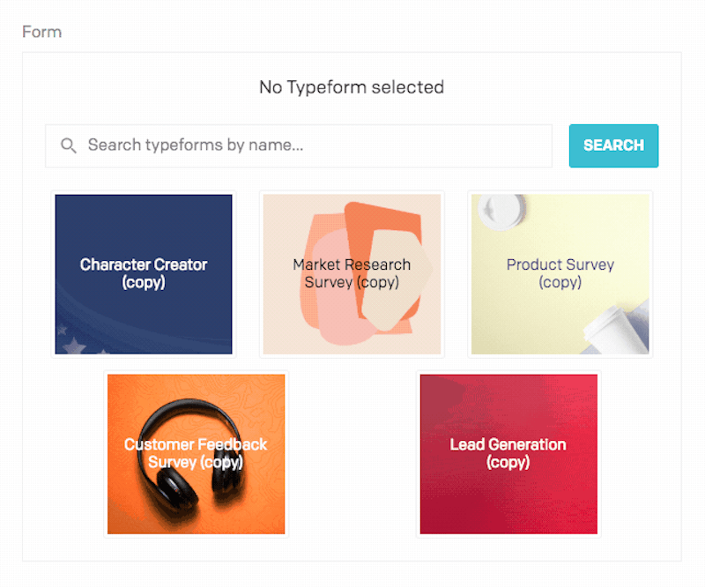Click the coffee cup lid on Product Survey card
Image resolution: width=705 pixels, height=588 pixels.
click(x=501, y=210)
